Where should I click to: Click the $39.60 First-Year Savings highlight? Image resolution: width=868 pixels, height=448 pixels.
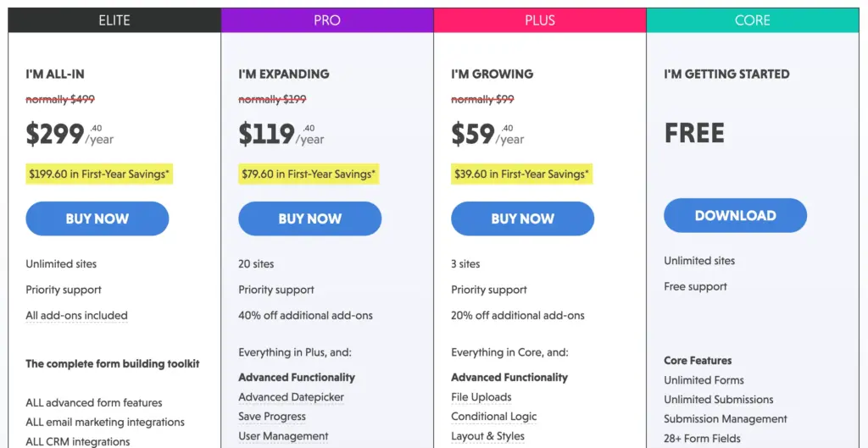click(x=521, y=174)
